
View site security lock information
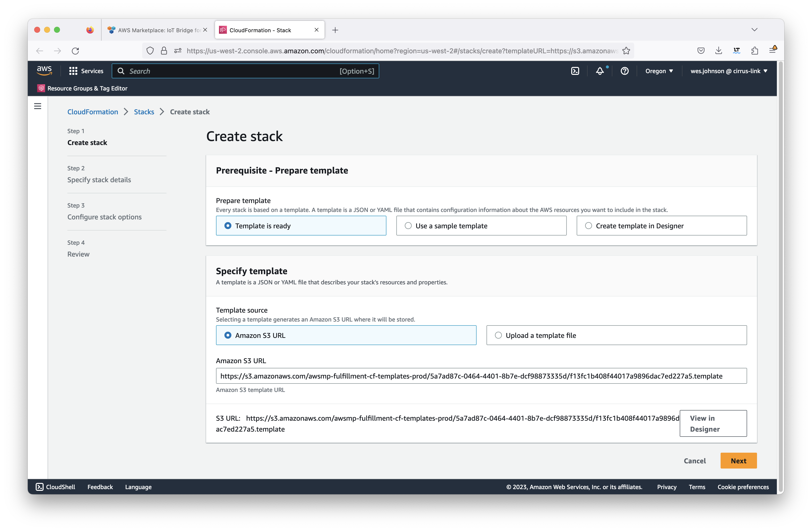tap(164, 51)
